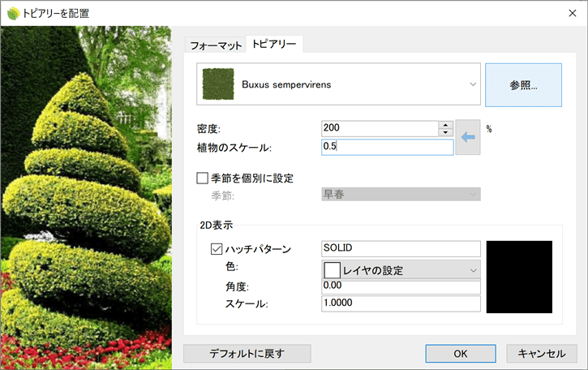Open the Buxus sempervirens plant dropdown
588x370 pixels.
pos(339,84)
